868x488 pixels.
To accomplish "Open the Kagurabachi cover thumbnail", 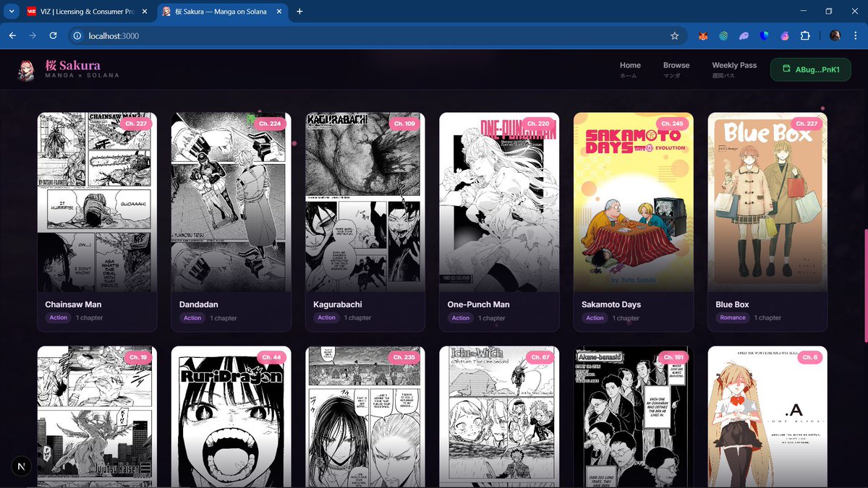I will tap(365, 202).
